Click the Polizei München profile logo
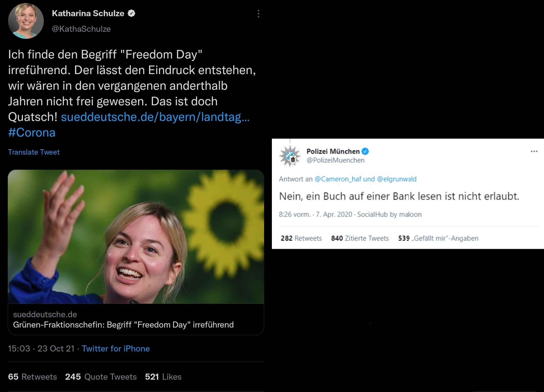 coord(290,156)
